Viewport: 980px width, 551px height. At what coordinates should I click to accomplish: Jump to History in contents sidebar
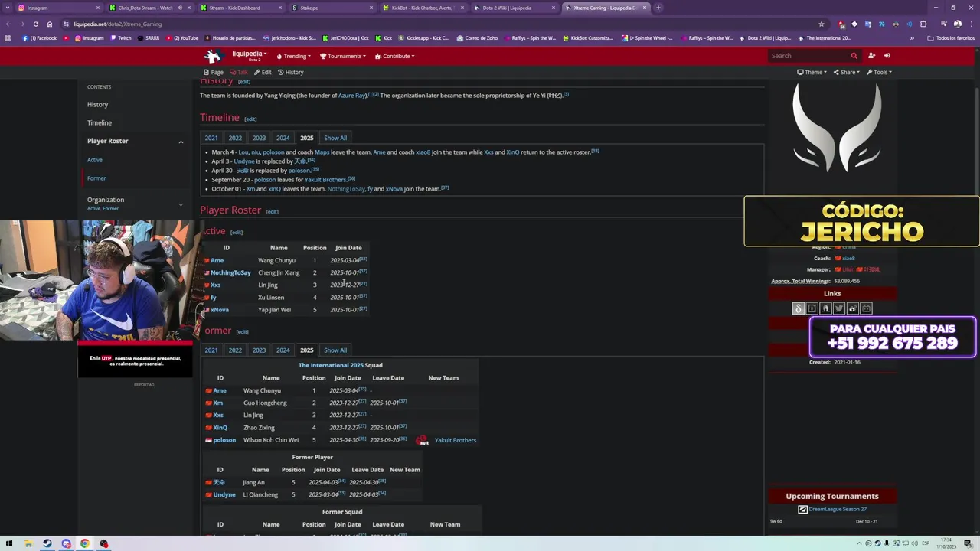[x=97, y=105]
